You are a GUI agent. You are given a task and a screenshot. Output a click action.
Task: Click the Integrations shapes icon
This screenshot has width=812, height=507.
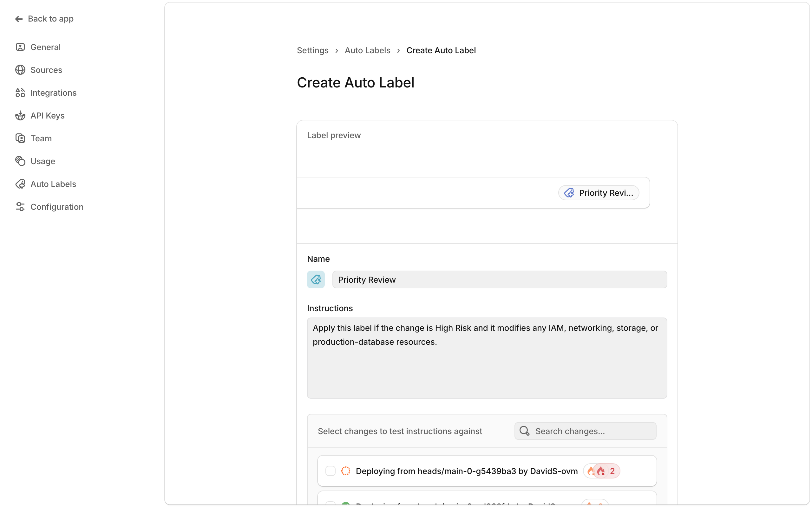20,93
